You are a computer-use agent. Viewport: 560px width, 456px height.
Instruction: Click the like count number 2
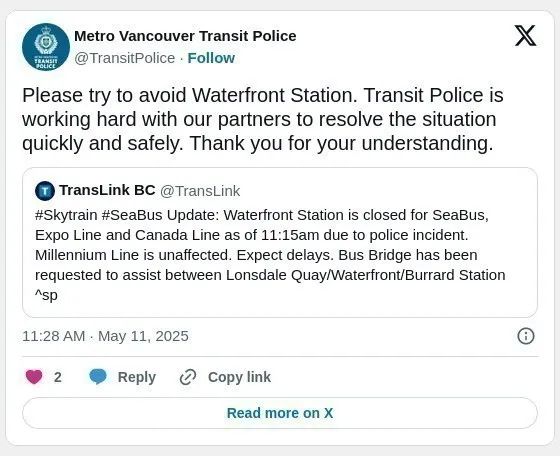coord(58,377)
